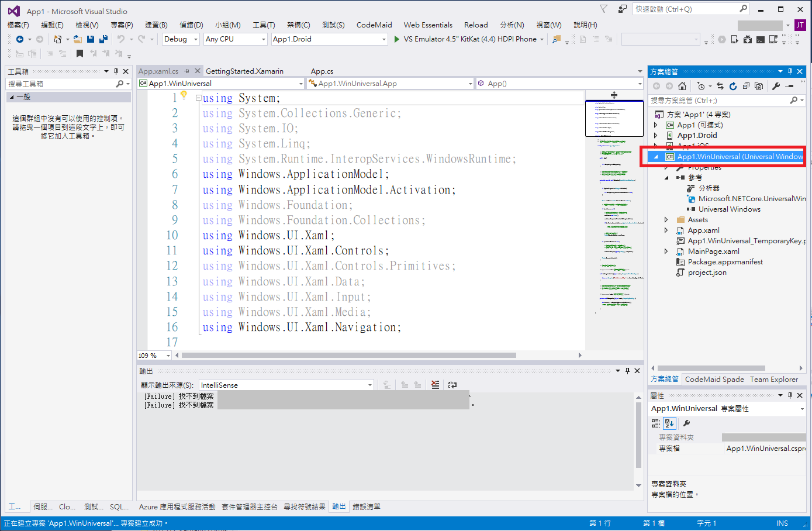Viewport: 812px width, 531px height.
Task: Click the Undo toolbar icon
Action: [x=121, y=39]
